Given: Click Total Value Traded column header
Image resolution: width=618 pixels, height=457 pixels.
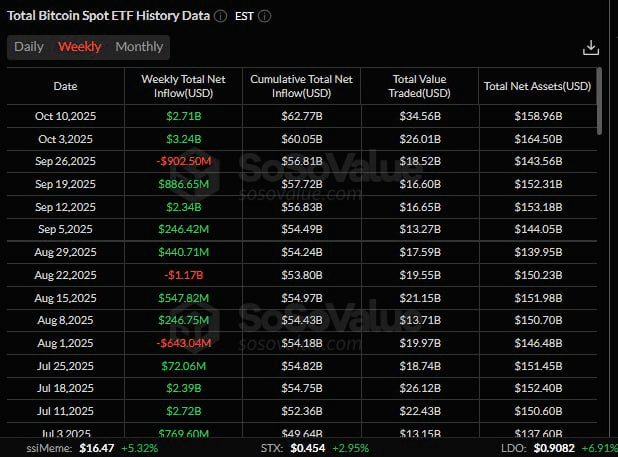Looking at the screenshot, I should pyautogui.click(x=417, y=86).
